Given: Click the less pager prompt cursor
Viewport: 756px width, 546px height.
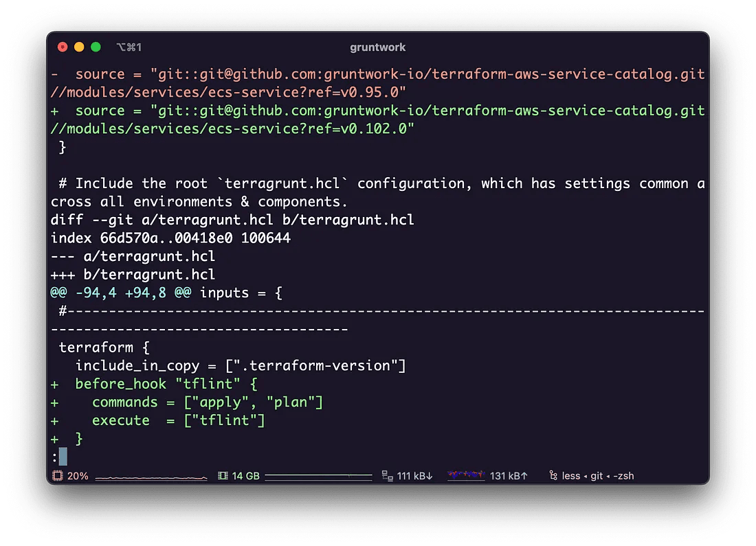Looking at the screenshot, I should click(63, 456).
